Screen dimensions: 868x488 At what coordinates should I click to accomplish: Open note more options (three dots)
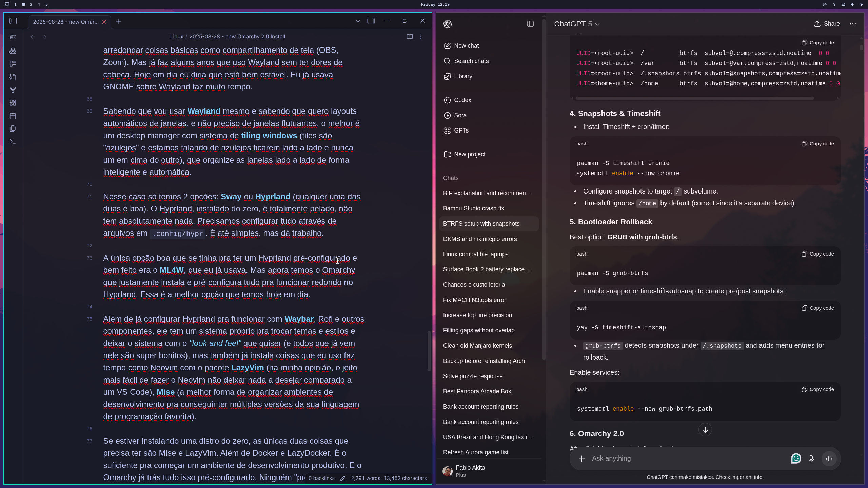[x=421, y=37]
